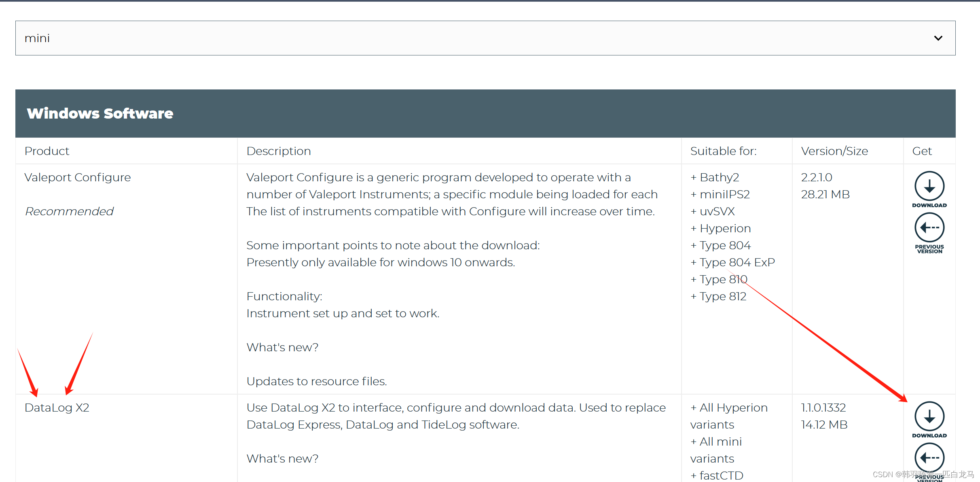Click the miniIPS2 entry in suitable list

tap(724, 194)
